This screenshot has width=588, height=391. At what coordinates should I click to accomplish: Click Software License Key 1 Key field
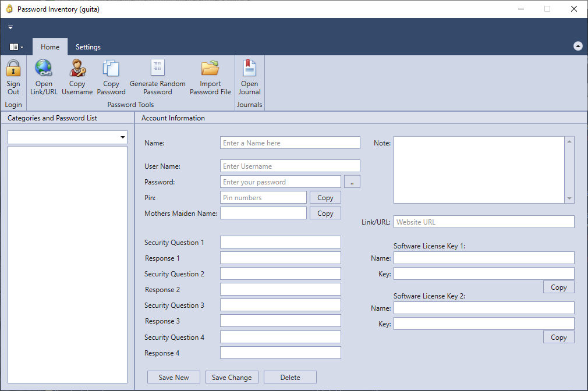pyautogui.click(x=484, y=273)
